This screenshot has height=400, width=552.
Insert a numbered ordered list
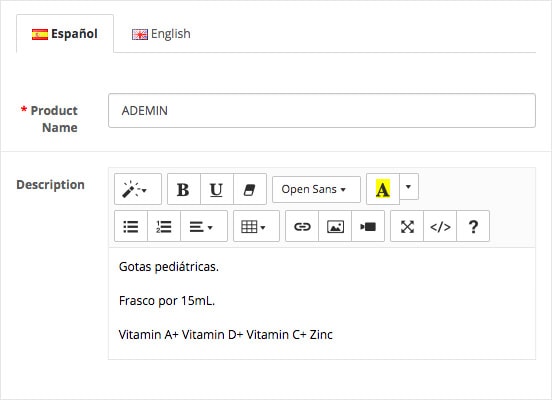pyautogui.click(x=164, y=226)
